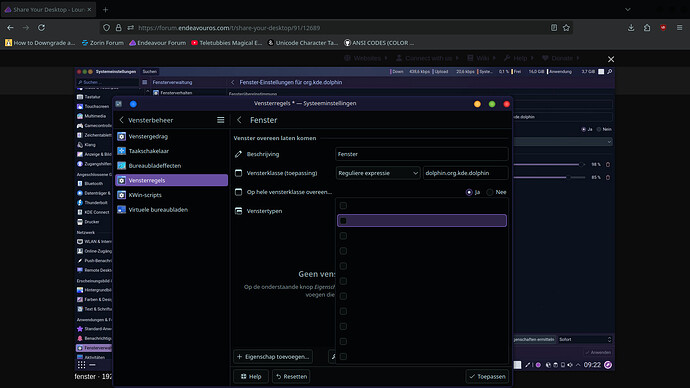Click pencil icon next to Beschrijving
Image resolution: width=690 pixels, height=388 pixels.
(x=239, y=154)
